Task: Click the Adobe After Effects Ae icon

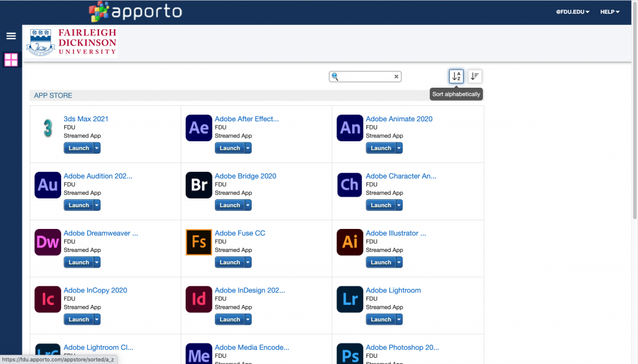Action: (199, 128)
